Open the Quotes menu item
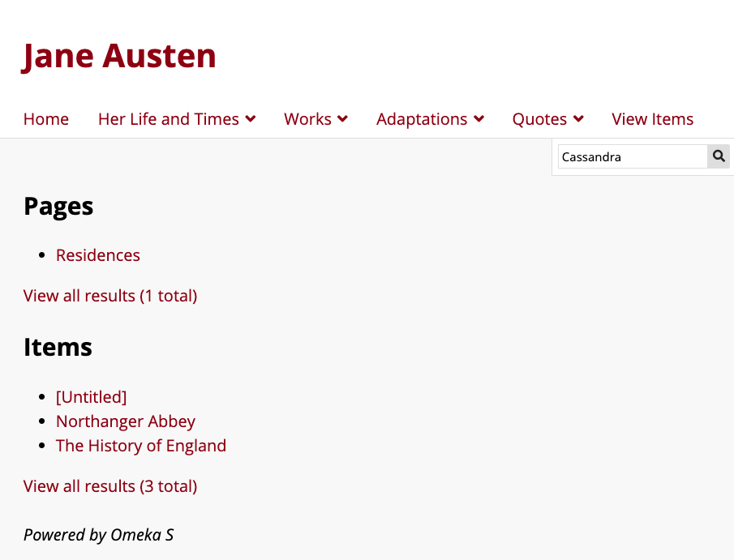 539,119
